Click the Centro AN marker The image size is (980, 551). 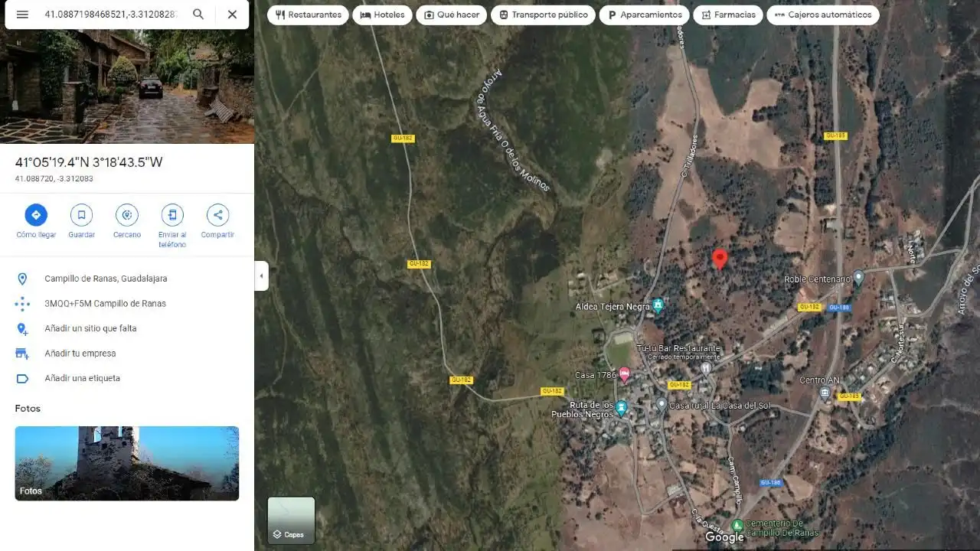click(x=825, y=393)
